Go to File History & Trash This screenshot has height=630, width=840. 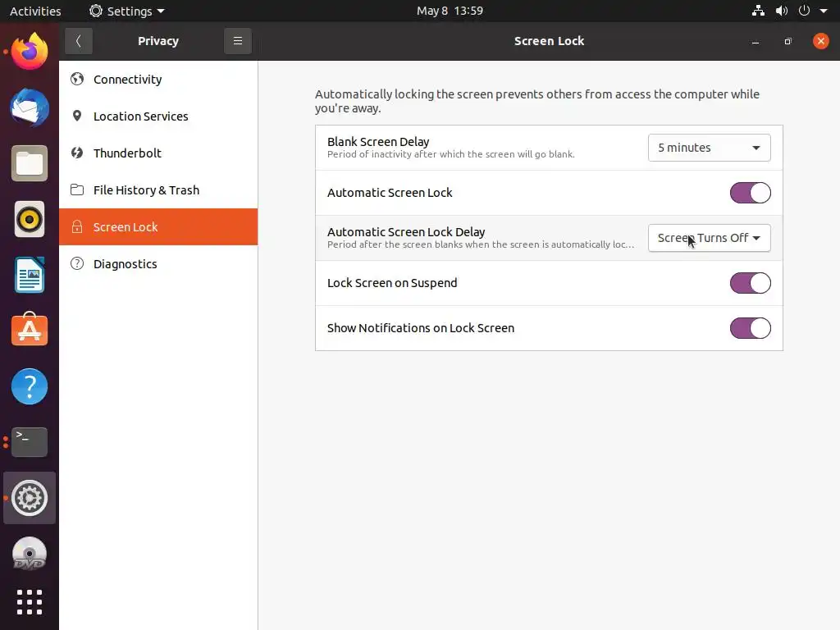pyautogui.click(x=146, y=190)
